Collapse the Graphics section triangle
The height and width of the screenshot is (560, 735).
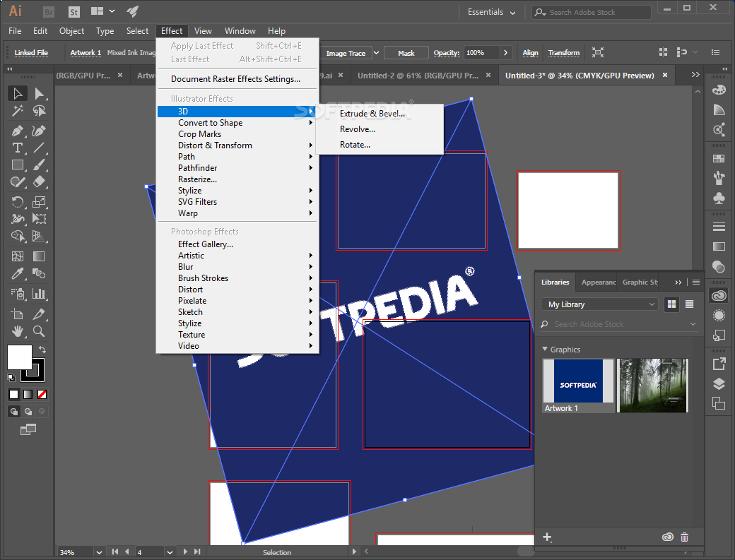tap(545, 350)
